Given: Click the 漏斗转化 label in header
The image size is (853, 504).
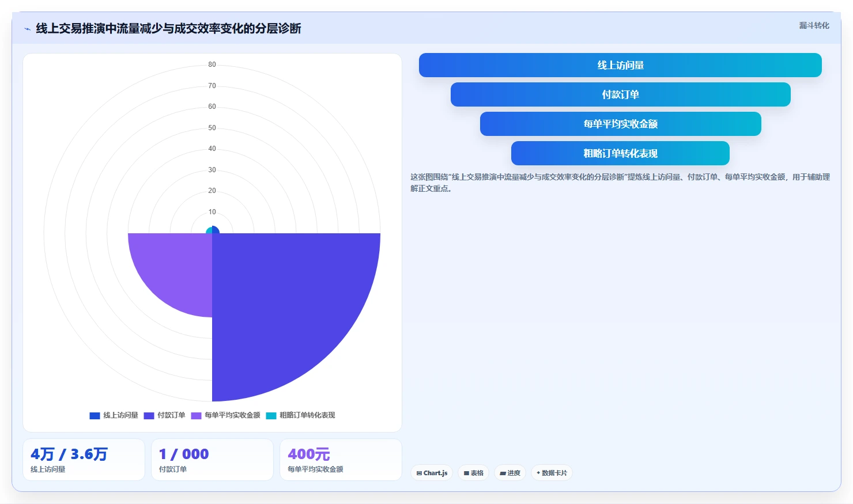Looking at the screenshot, I should point(814,25).
